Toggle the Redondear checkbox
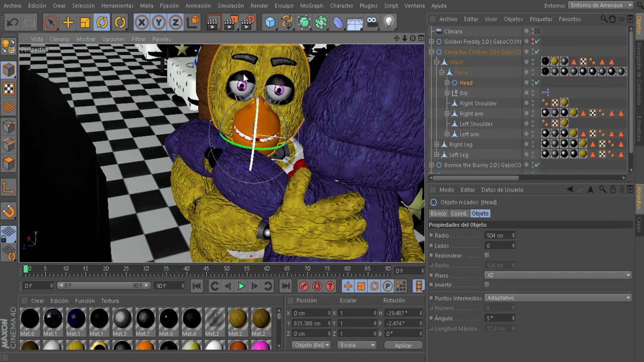 [x=487, y=255]
